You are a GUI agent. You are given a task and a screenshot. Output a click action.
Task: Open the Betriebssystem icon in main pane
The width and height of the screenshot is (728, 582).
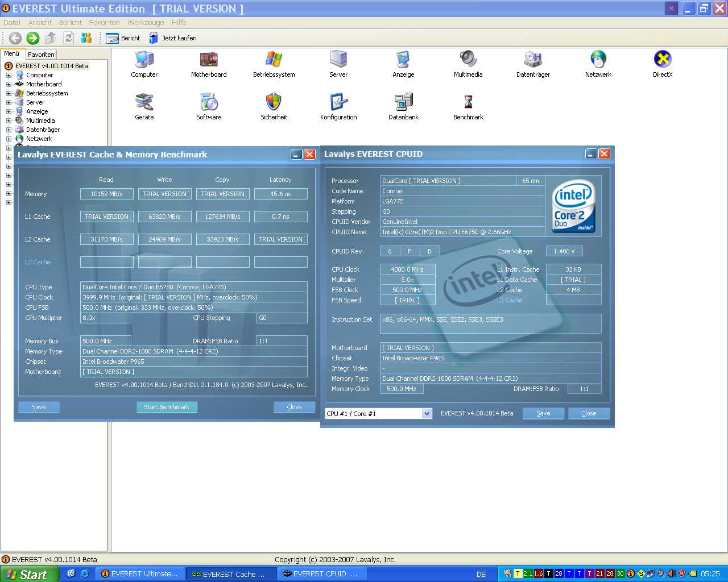click(x=274, y=64)
